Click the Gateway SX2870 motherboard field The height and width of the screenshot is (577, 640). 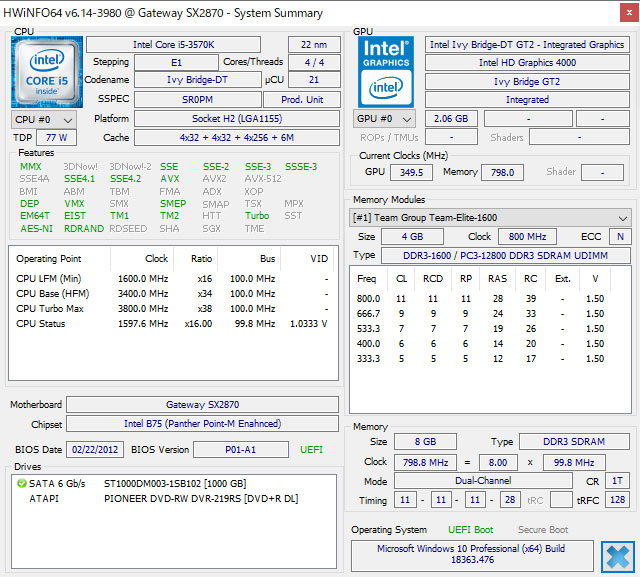202,405
